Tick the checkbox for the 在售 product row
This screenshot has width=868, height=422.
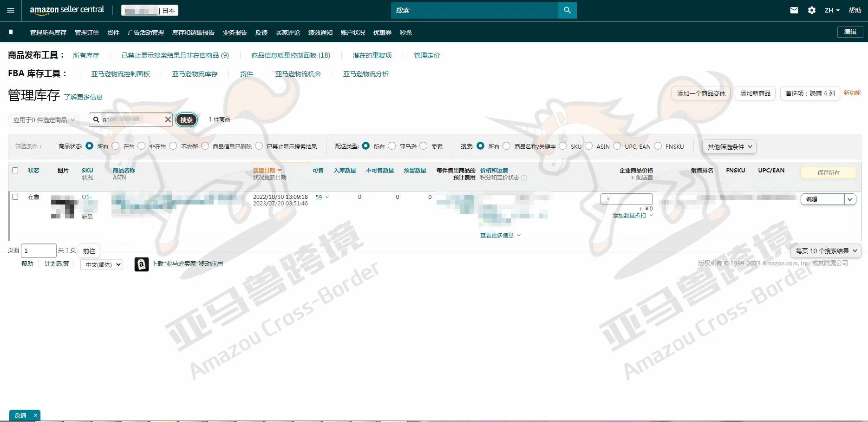point(15,197)
